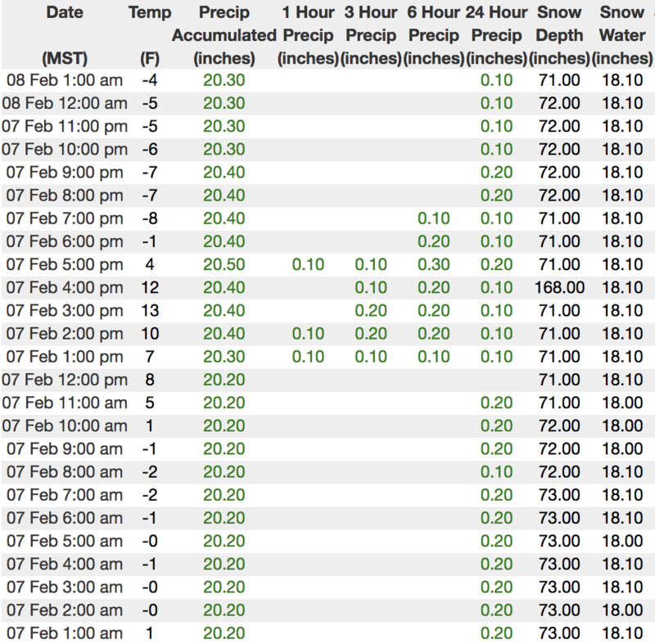Select the 07 Feb 5:00 pm date cell

pos(65,264)
